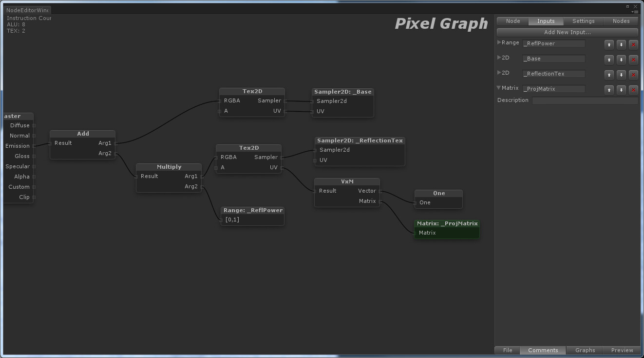Delete the _ReflectionTex input with red X
The width and height of the screenshot is (644, 358).
633,75
